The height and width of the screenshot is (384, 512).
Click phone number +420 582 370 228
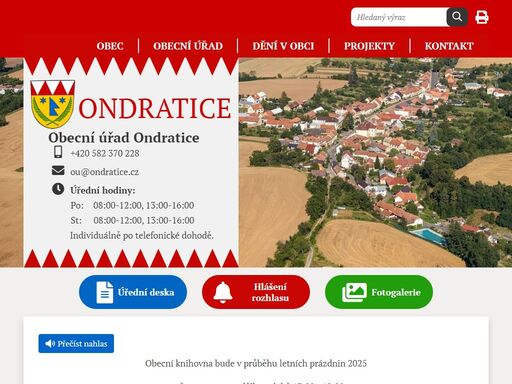[105, 153]
